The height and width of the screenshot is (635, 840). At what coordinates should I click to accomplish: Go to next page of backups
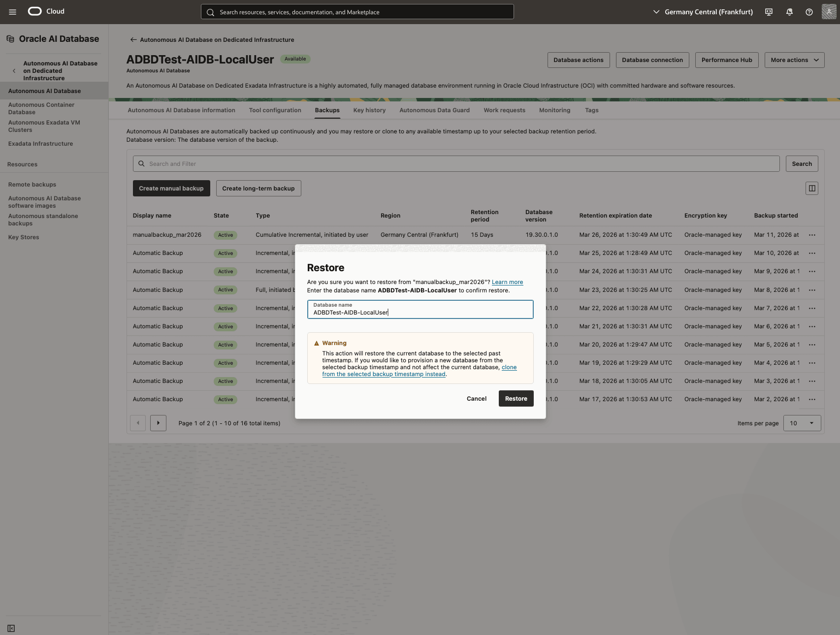158,423
